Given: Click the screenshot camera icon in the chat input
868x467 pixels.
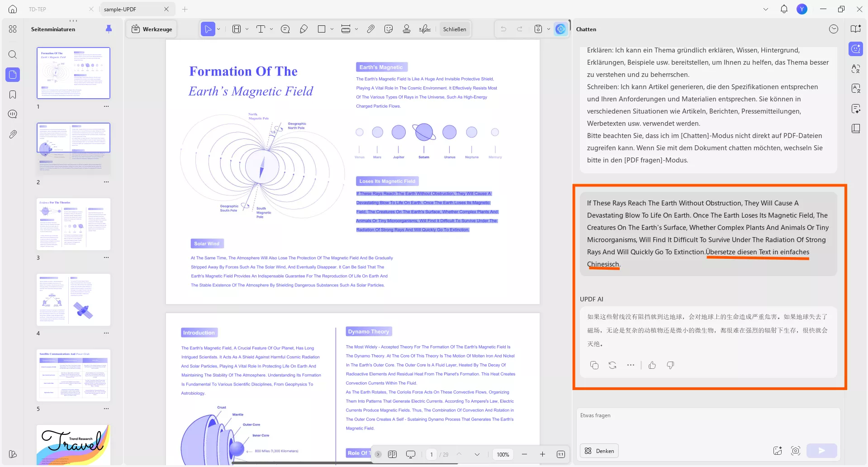Looking at the screenshot, I should (x=797, y=451).
